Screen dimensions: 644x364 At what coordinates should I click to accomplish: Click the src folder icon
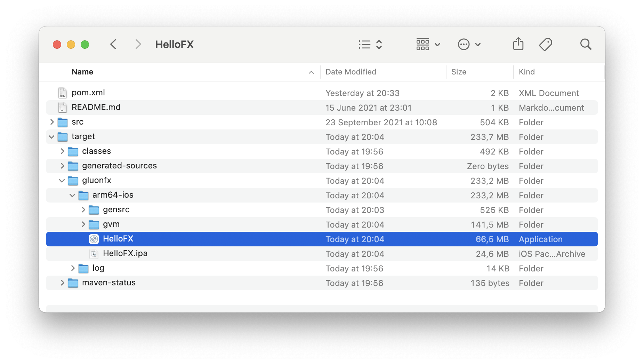(x=63, y=122)
